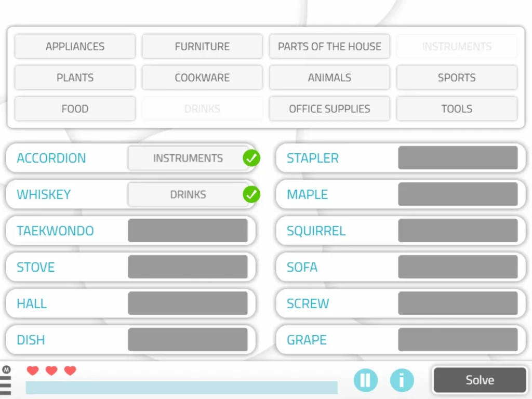The image size is (532, 399).
Task: Open the empty answer slot beside SQUIRREL
Action: tap(458, 231)
